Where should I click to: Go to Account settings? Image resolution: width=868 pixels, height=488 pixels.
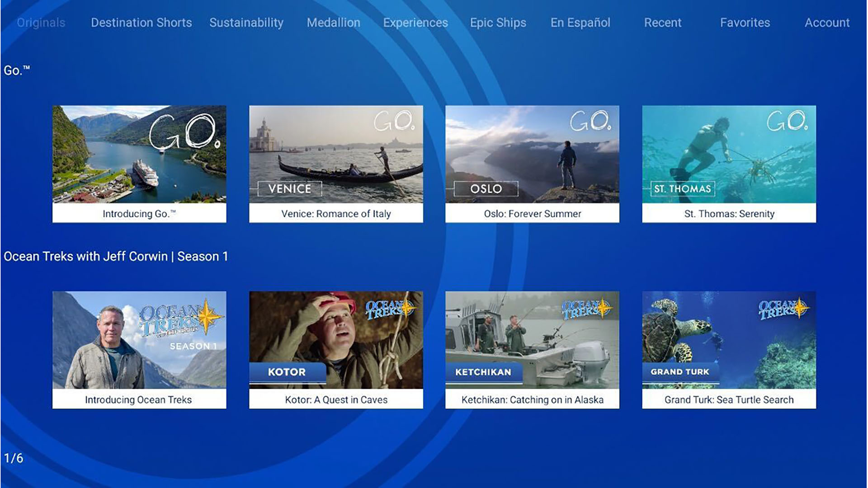(x=827, y=23)
